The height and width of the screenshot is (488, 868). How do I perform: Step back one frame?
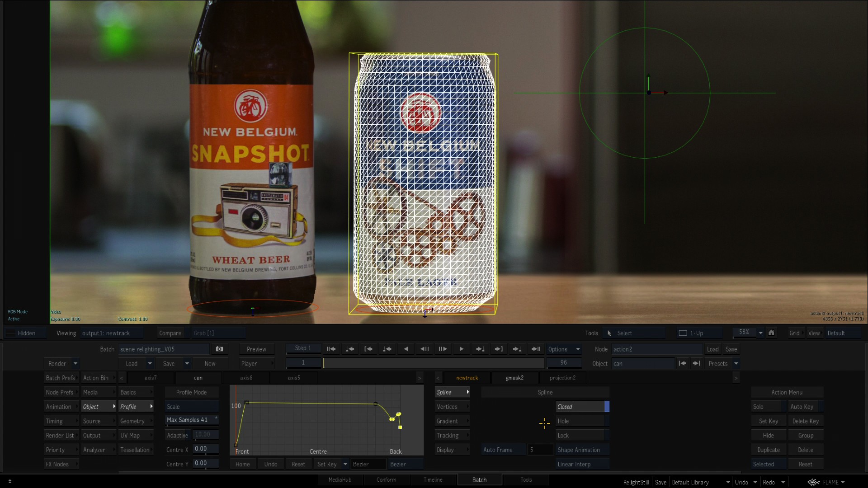click(x=425, y=349)
